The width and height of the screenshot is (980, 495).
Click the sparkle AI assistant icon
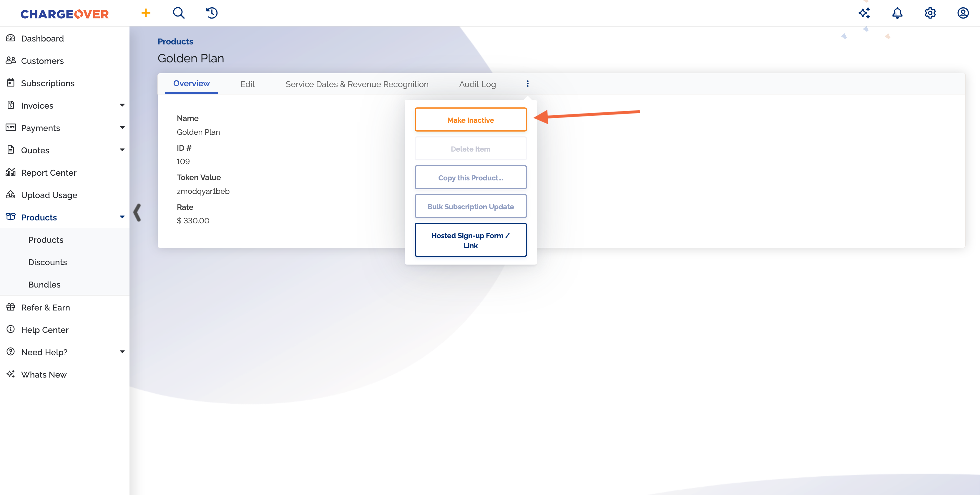click(864, 13)
